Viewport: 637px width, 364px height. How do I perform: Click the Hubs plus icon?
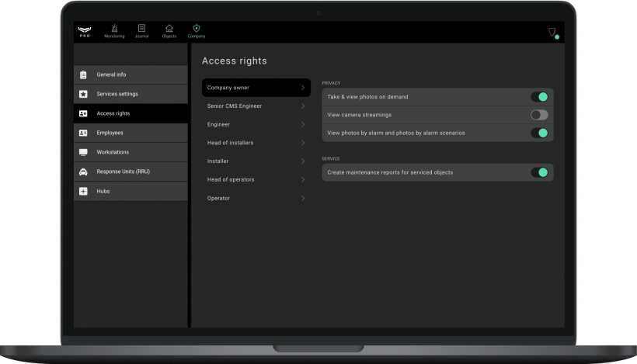click(83, 191)
